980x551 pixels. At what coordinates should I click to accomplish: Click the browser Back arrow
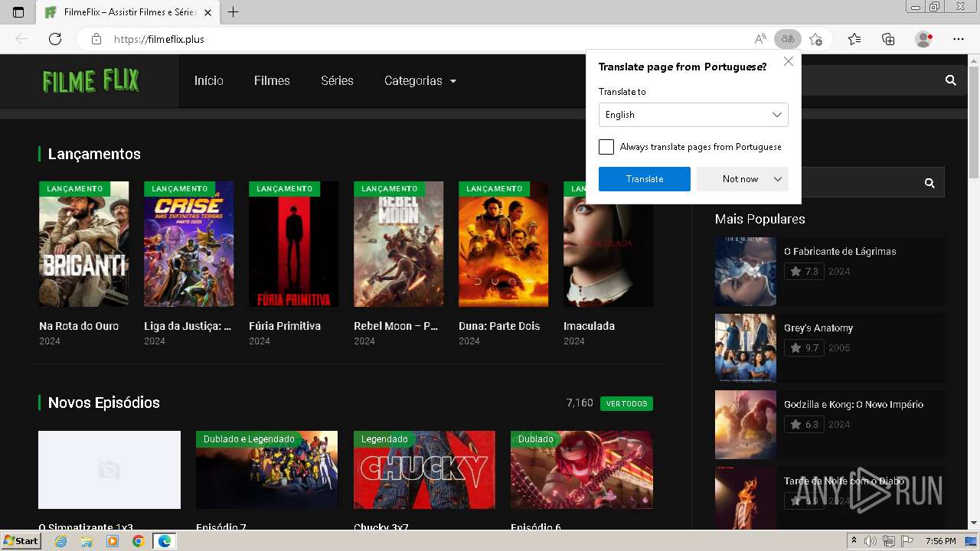point(21,39)
